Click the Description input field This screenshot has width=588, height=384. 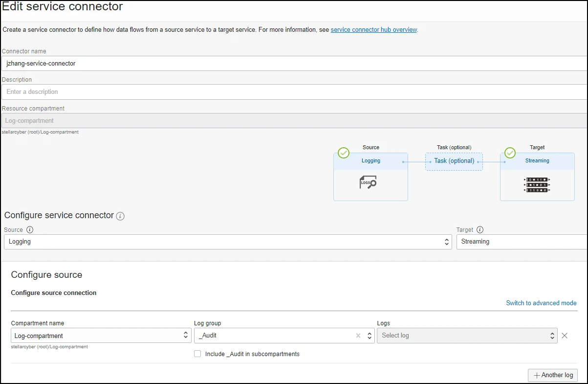293,92
